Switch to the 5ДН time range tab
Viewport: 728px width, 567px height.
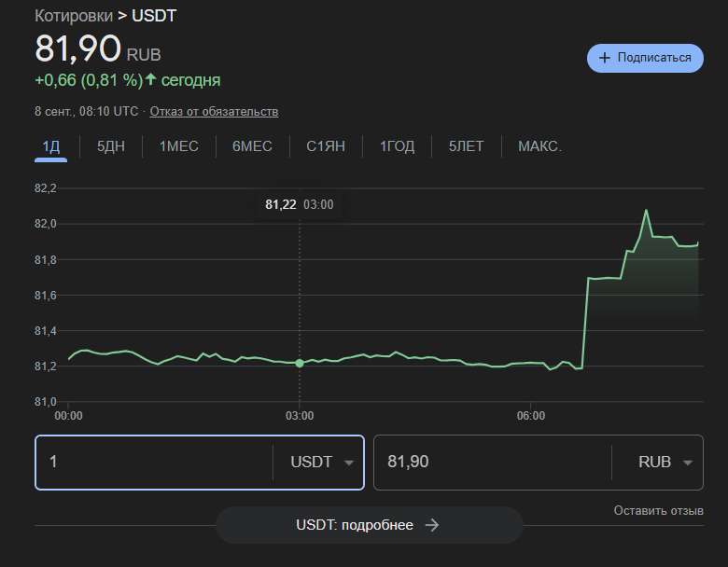tap(111, 146)
